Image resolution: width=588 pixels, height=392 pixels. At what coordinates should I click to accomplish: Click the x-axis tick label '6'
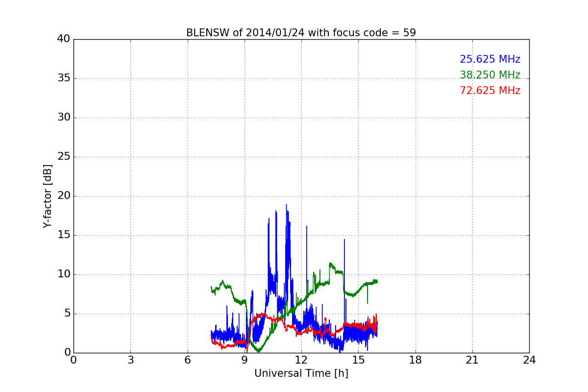tap(187, 360)
